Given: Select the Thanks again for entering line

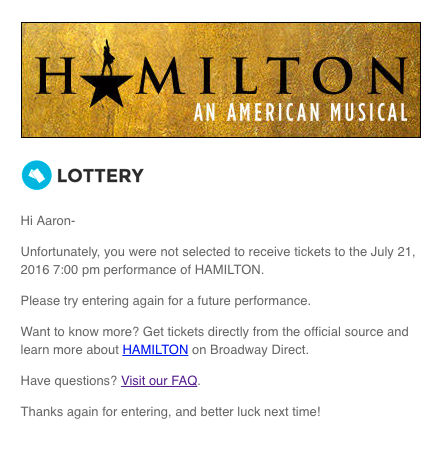Looking at the screenshot, I should coord(171,412).
